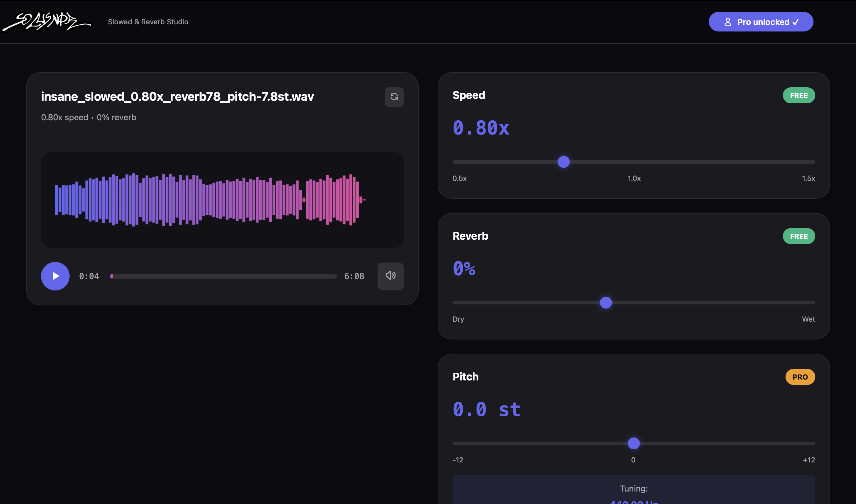Click the Pitch slider handle at 0 semitones
Screen dimensions: 856x504
[633, 443]
